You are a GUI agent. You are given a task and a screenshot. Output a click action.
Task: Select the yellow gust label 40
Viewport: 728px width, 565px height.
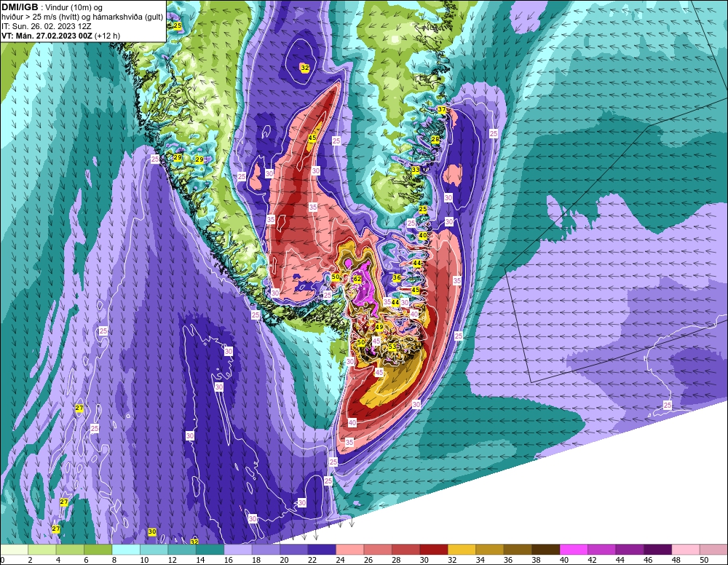coord(423,236)
